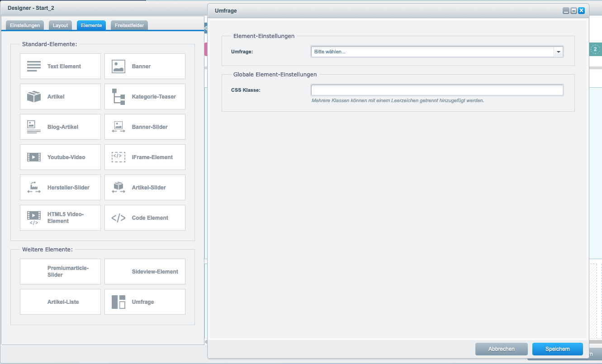This screenshot has height=364, width=602.
Task: Go to the Freitextfelder tab
Action: point(129,25)
